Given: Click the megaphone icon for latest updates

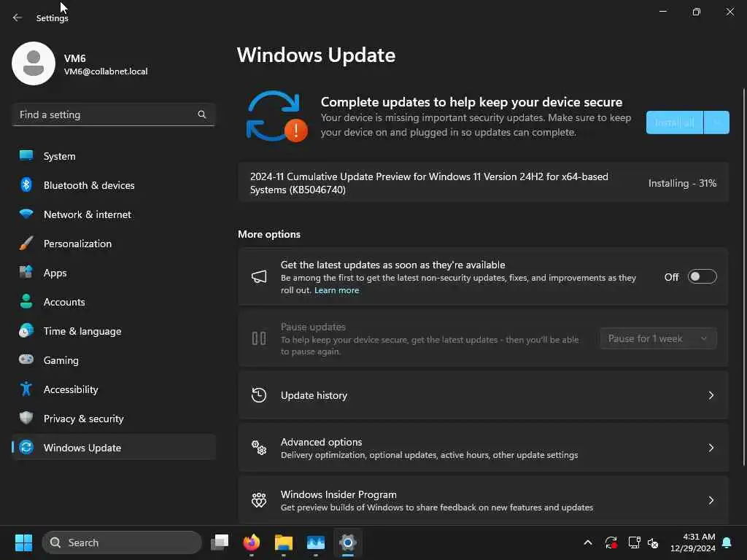Looking at the screenshot, I should tap(259, 276).
